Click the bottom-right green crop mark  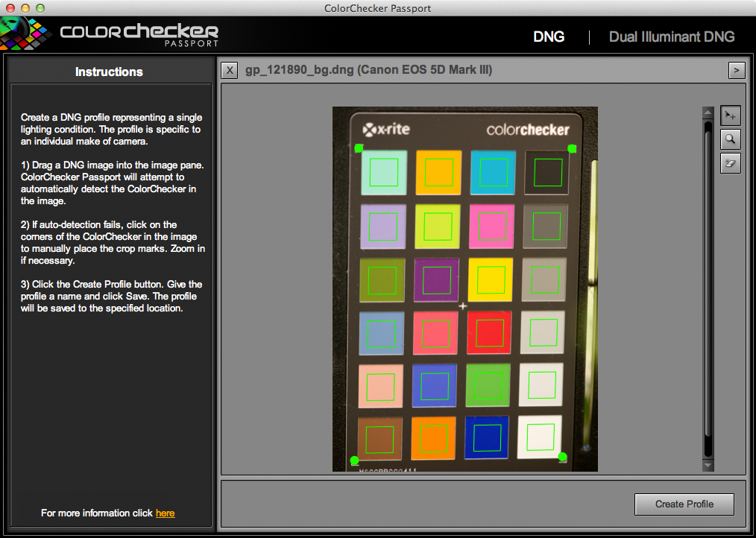562,456
